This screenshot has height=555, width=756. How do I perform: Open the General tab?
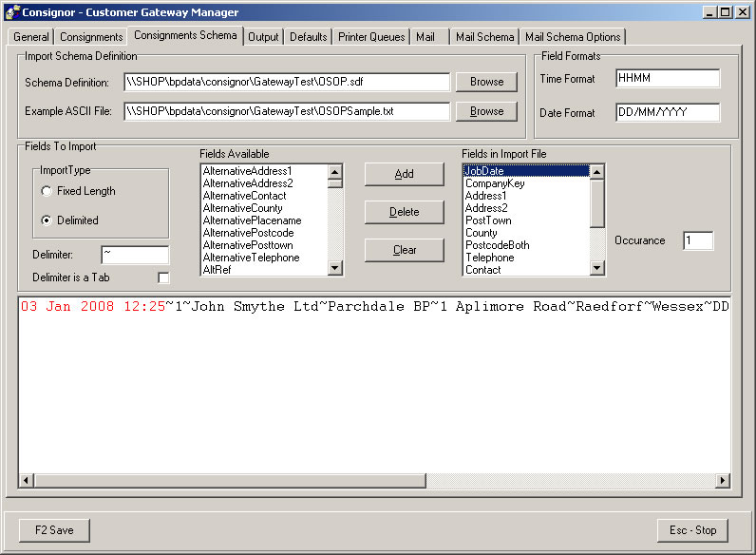(30, 37)
